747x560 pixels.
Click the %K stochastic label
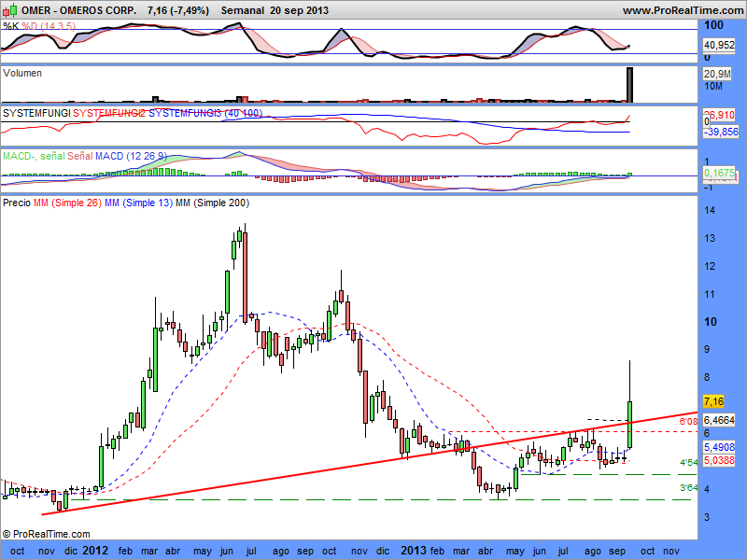click(x=10, y=26)
